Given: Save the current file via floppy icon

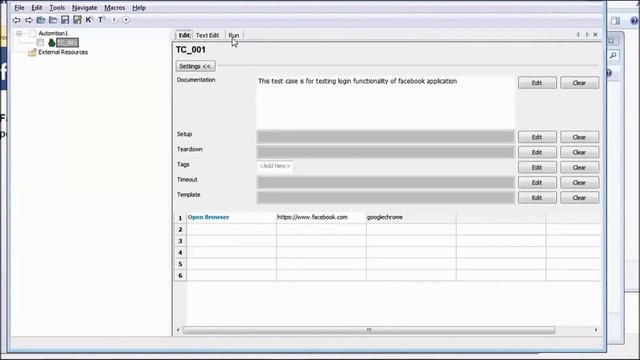Looking at the screenshot, I should tap(65, 20).
